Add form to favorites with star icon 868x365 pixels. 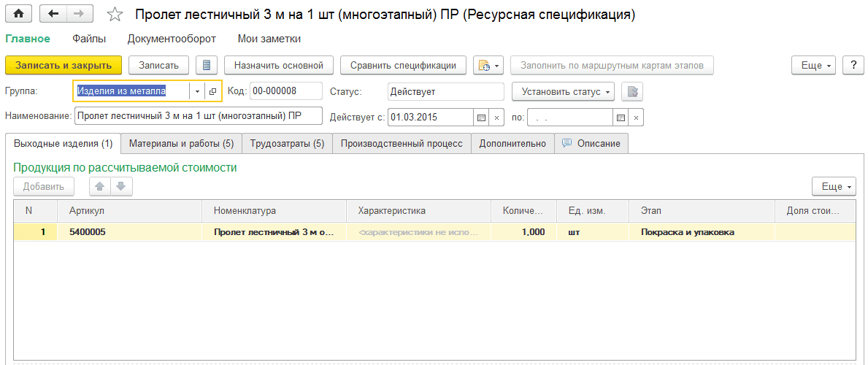point(115,15)
